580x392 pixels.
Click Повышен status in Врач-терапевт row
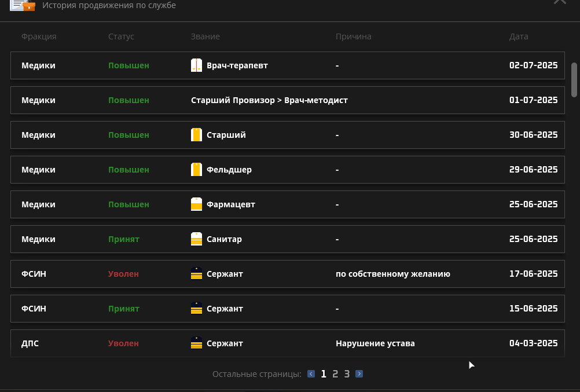pos(129,65)
